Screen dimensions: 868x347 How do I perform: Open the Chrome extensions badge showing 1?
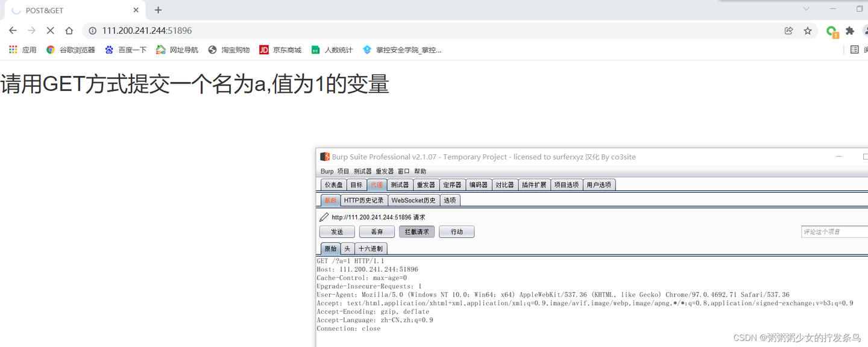pyautogui.click(x=832, y=30)
